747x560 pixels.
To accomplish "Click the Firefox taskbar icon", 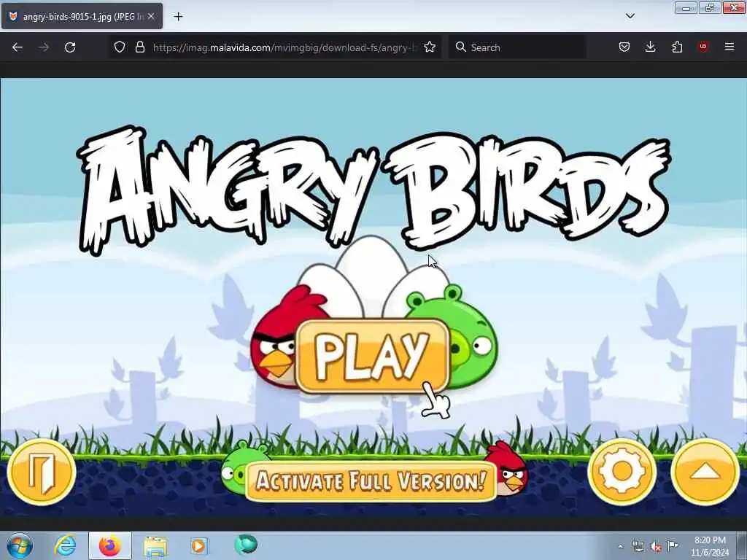I will (110, 545).
